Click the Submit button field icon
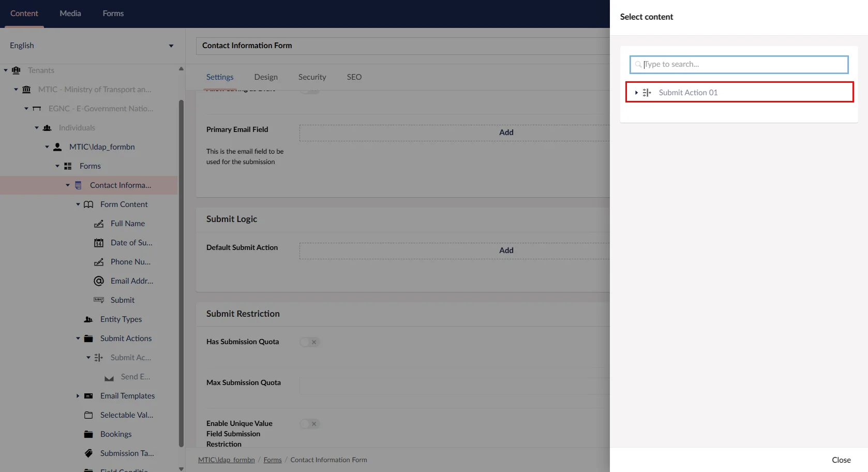The height and width of the screenshot is (472, 868). [99, 300]
